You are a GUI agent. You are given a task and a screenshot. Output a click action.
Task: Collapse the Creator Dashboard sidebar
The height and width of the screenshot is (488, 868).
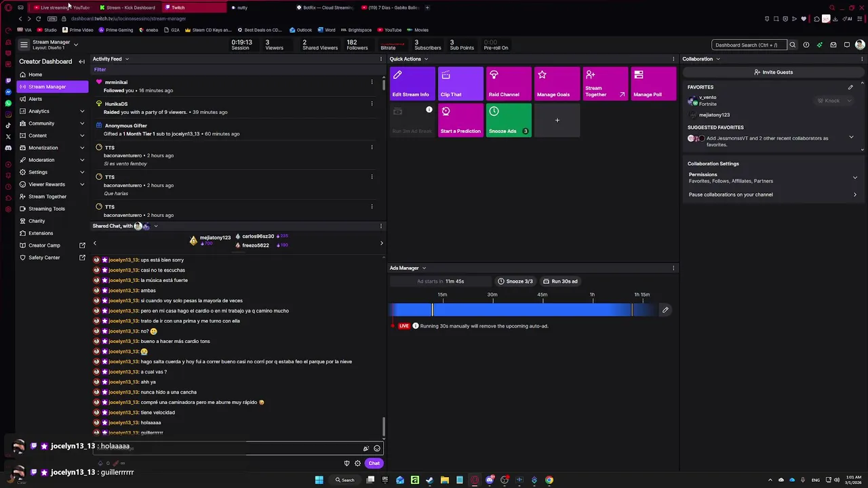81,62
